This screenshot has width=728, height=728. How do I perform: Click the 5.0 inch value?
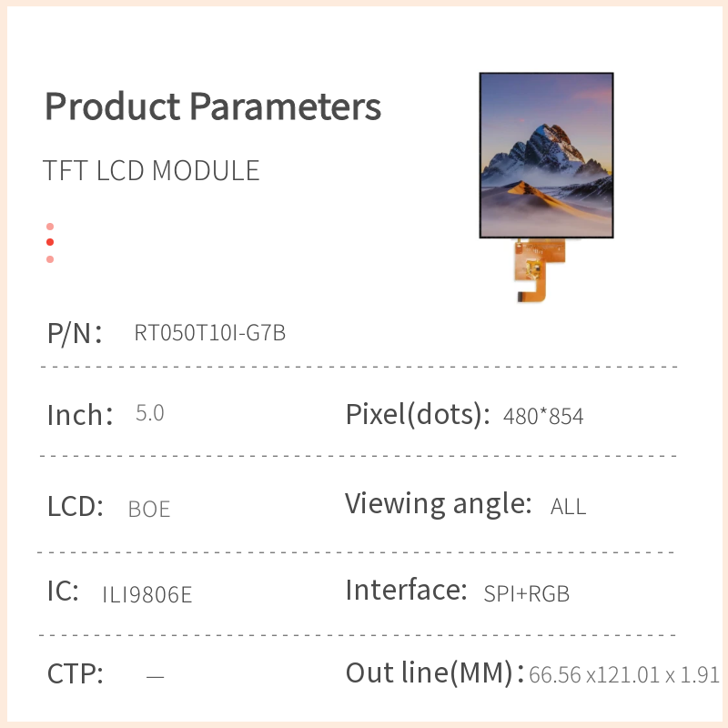coord(150,413)
